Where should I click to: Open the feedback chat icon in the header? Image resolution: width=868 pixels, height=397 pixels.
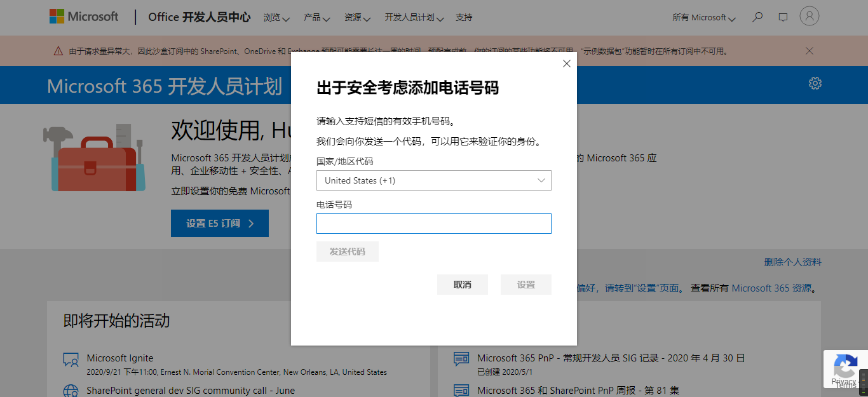coord(783,17)
